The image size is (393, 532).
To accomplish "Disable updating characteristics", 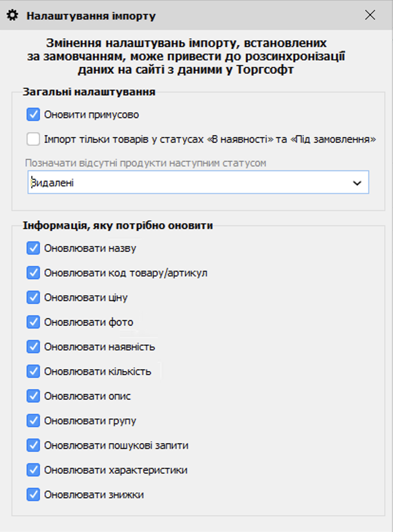I will point(33,470).
